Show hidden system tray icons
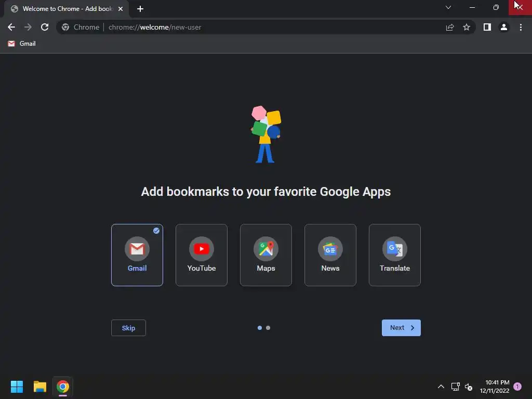The image size is (532, 399). tap(441, 387)
